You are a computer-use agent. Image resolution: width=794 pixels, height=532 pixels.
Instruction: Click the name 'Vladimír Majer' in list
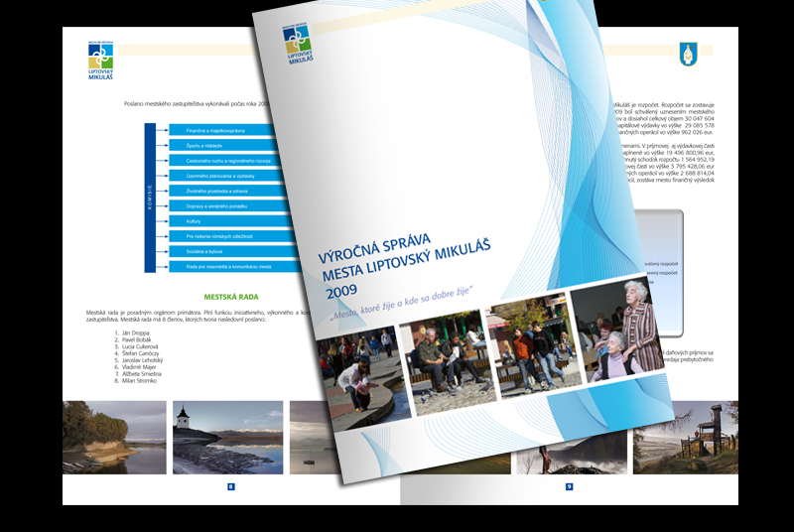[x=139, y=367]
